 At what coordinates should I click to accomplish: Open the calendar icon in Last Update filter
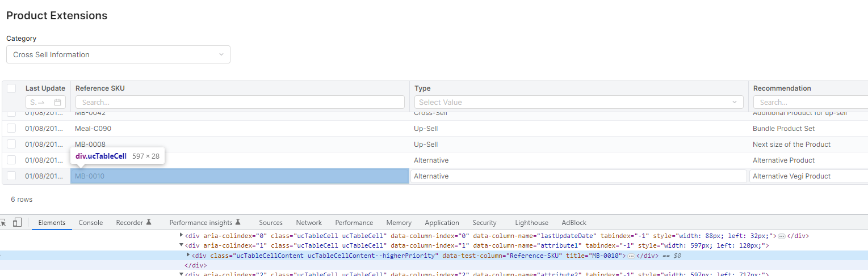[57, 103]
